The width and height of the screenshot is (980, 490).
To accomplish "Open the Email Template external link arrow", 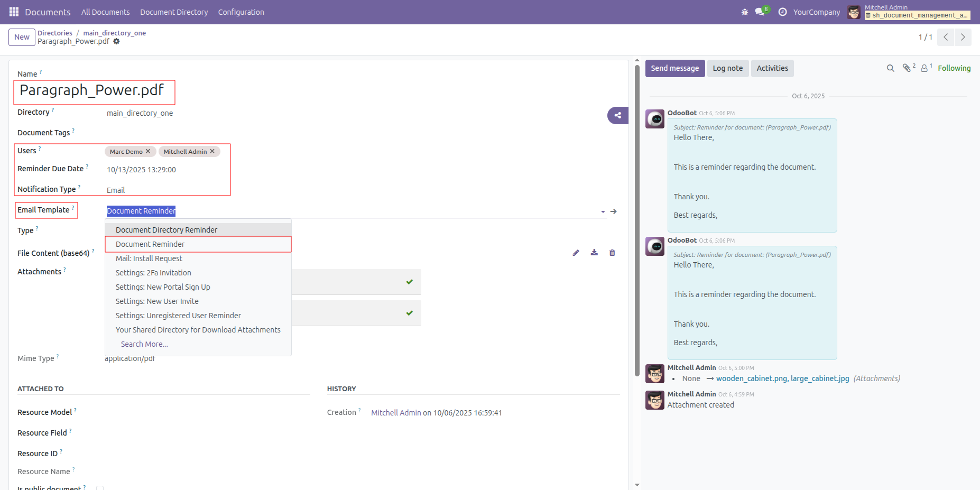I will click(614, 211).
